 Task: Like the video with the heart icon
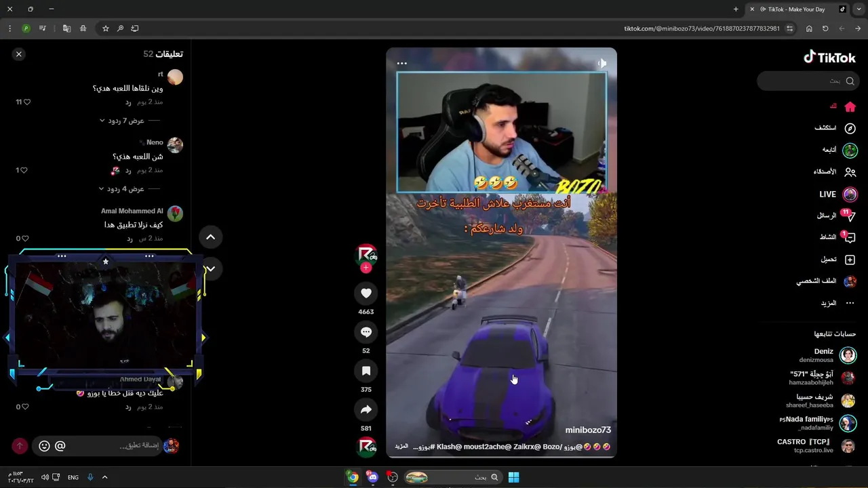(366, 293)
